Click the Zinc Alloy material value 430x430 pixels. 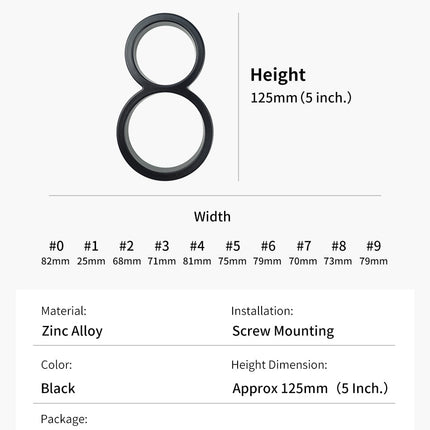click(72, 331)
